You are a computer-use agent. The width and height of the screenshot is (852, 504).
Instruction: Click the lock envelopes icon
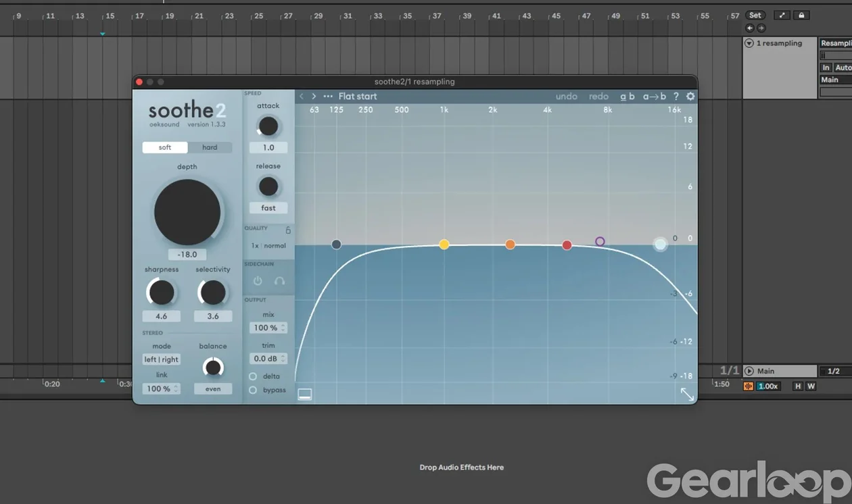[801, 15]
